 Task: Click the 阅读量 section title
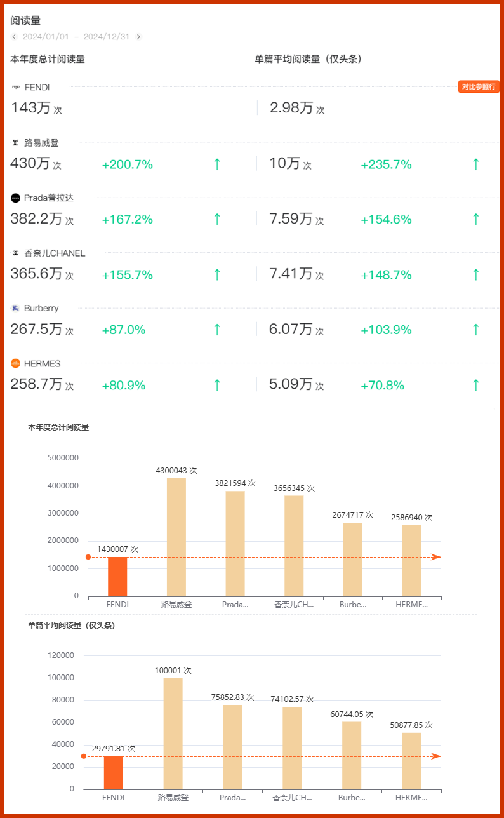[25, 20]
